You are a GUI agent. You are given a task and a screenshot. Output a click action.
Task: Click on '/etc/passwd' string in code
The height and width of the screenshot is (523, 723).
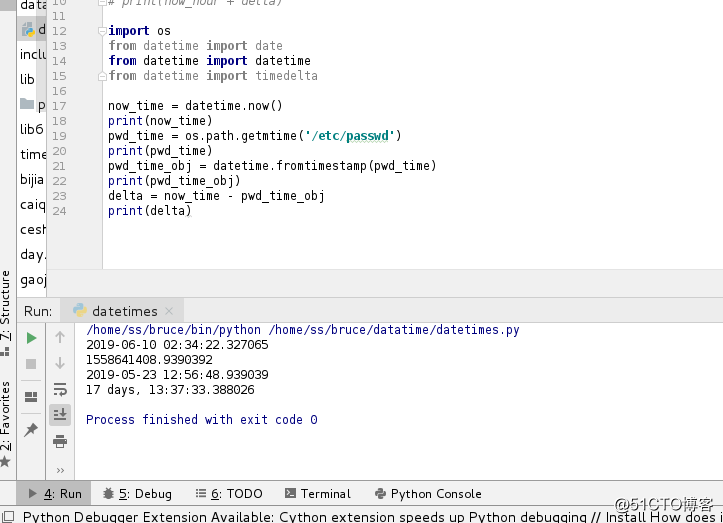click(x=350, y=136)
